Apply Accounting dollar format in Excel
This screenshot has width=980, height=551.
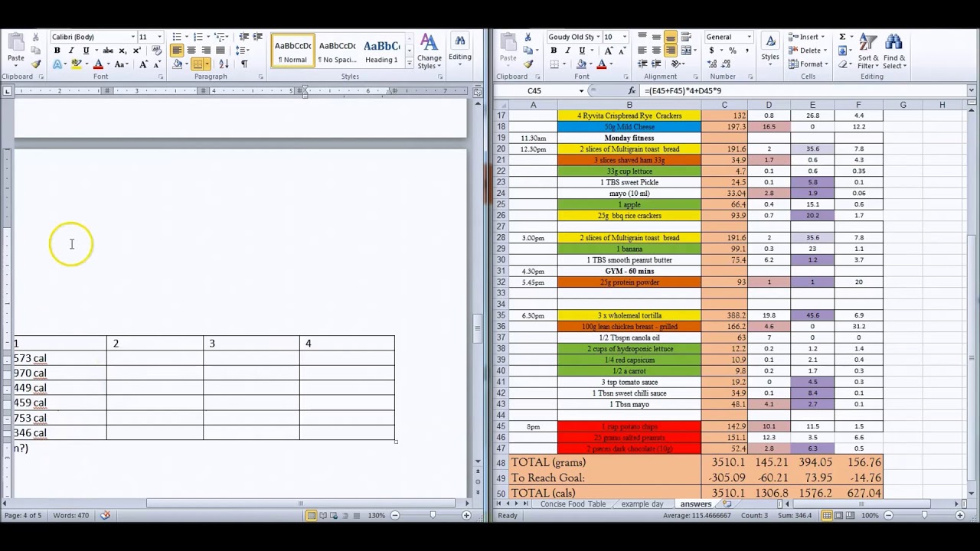[711, 51]
